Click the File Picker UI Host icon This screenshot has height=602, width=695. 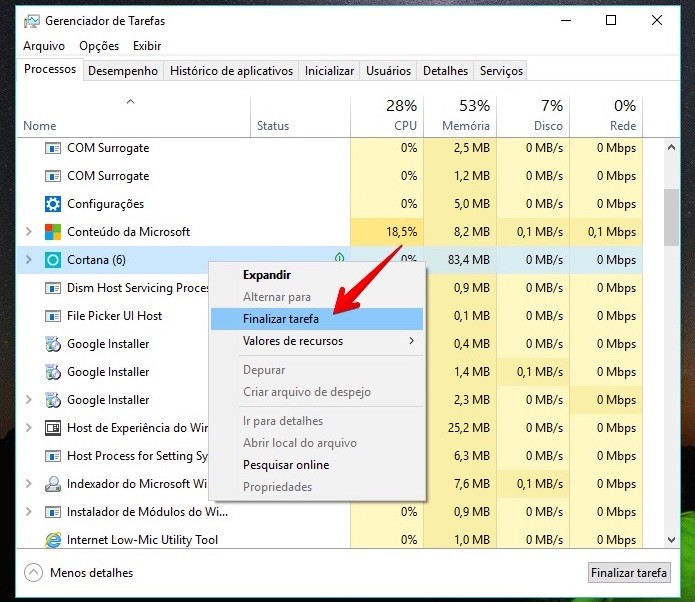tap(53, 316)
